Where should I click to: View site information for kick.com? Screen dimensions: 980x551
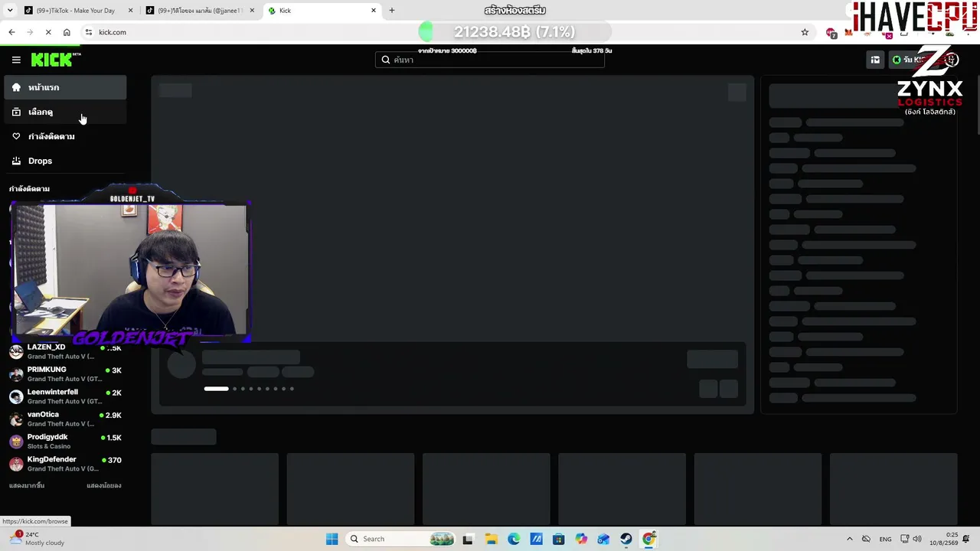pyautogui.click(x=89, y=32)
